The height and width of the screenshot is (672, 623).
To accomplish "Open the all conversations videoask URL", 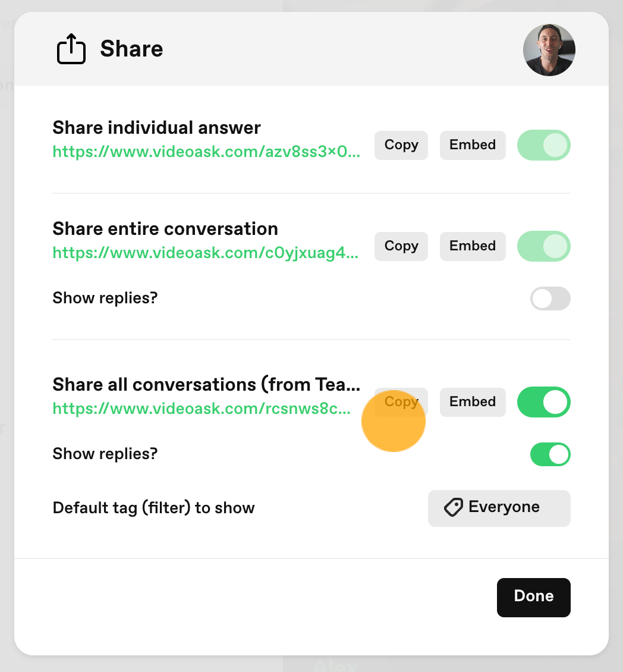I will point(202,409).
